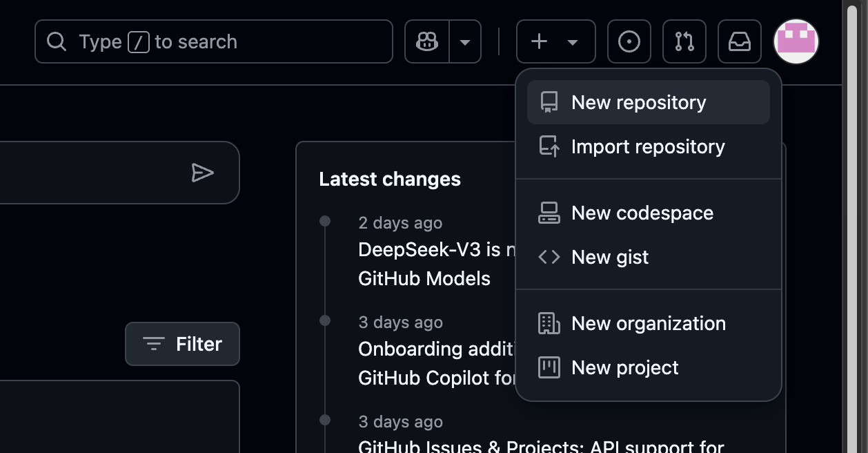Open the Issues circle-dot icon

tap(629, 41)
